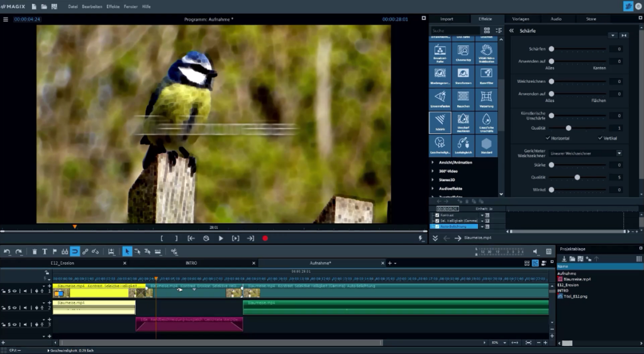Go to the next effect with right arrow

[458, 238]
